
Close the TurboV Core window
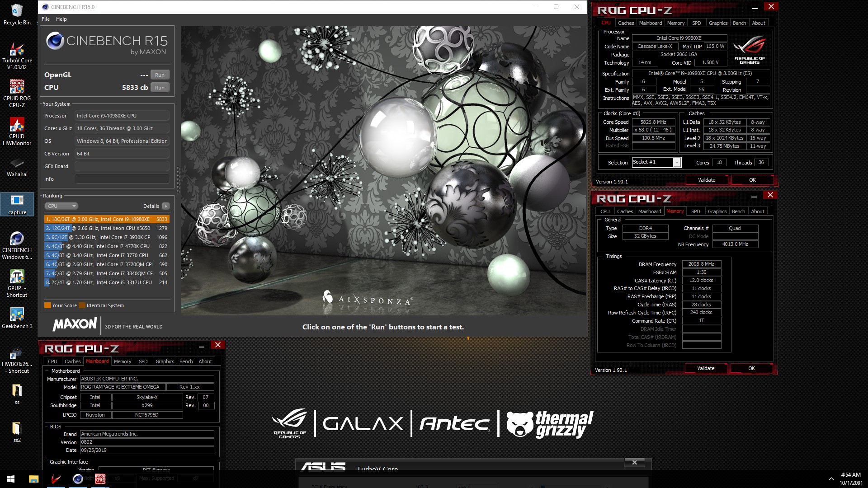coord(634,463)
